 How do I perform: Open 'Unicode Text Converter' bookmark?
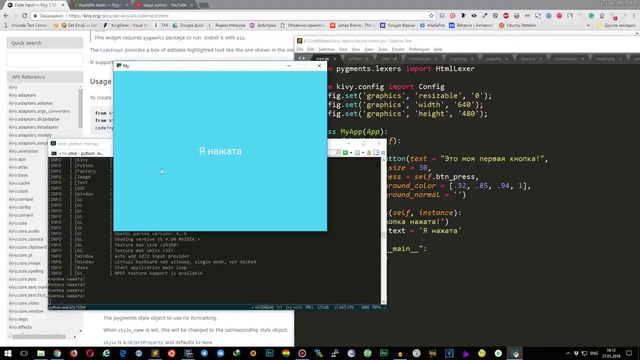tap(25, 25)
